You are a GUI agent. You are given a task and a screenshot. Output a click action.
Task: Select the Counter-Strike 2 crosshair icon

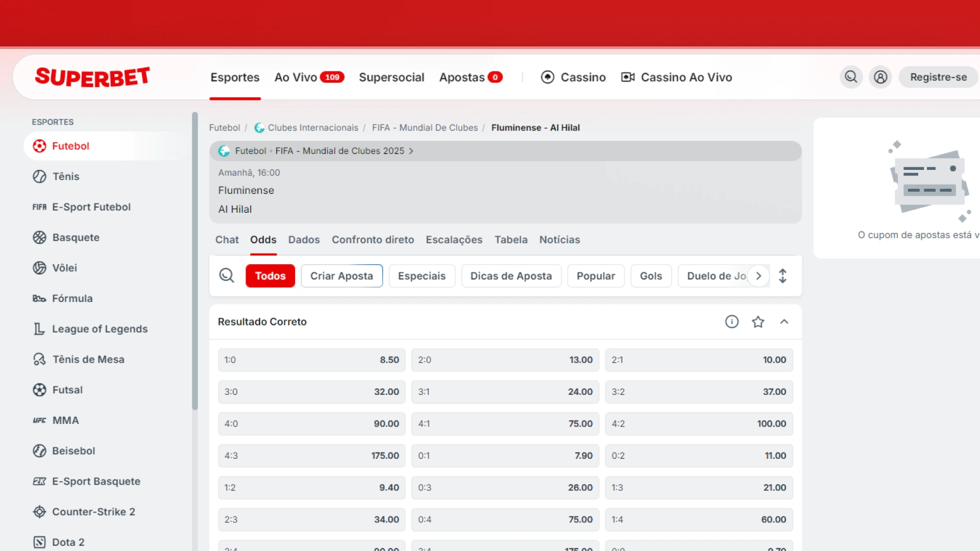pyautogui.click(x=39, y=512)
